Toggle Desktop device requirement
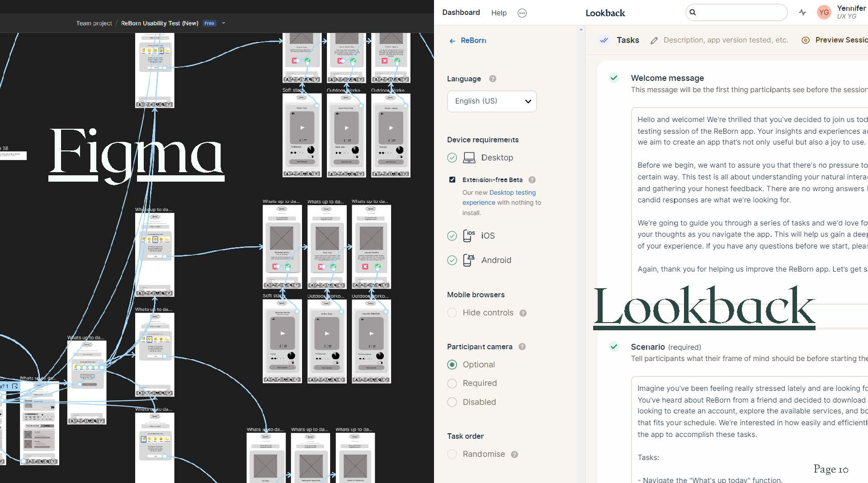This screenshot has height=483, width=868. tap(452, 158)
